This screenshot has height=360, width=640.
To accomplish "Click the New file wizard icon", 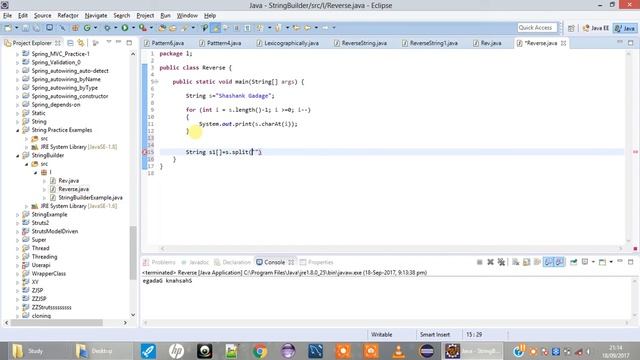I will [x=8, y=28].
